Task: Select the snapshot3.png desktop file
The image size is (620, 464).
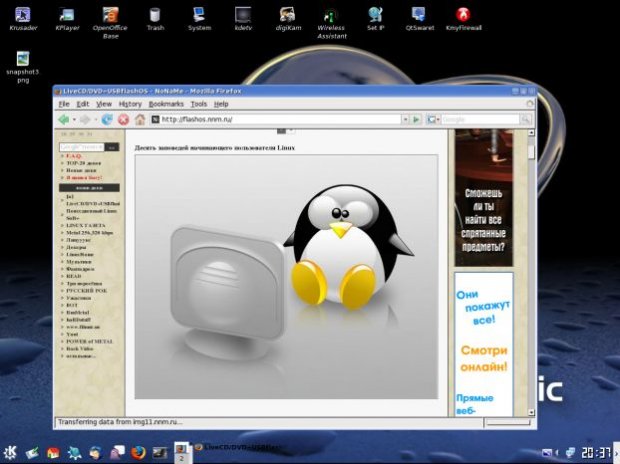Action: [23, 66]
